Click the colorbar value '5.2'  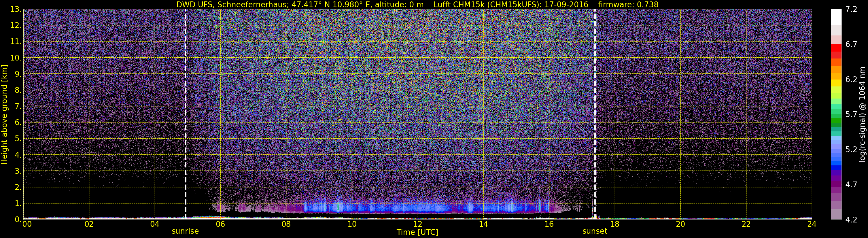(x=851, y=149)
